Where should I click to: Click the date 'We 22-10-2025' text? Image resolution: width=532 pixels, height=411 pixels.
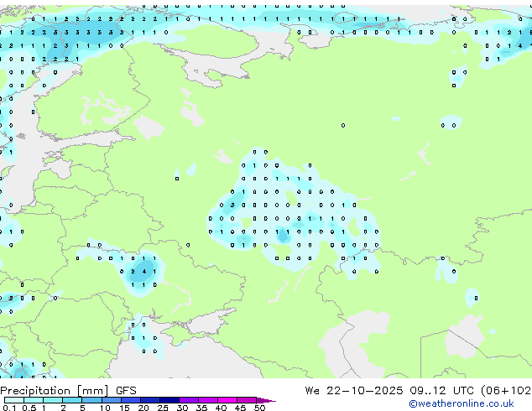pyautogui.click(x=354, y=391)
